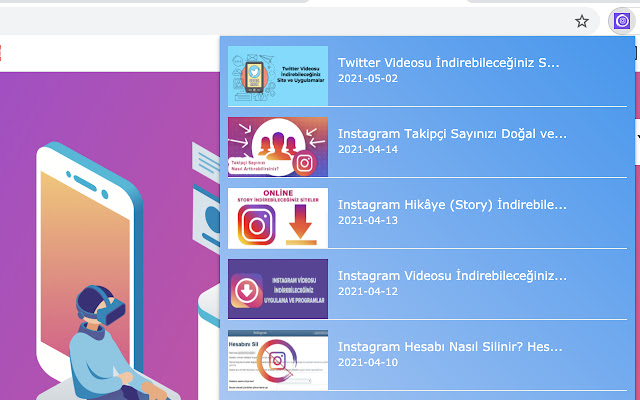Open the Instagram Videosu apps and programs thumbnail

click(x=278, y=289)
